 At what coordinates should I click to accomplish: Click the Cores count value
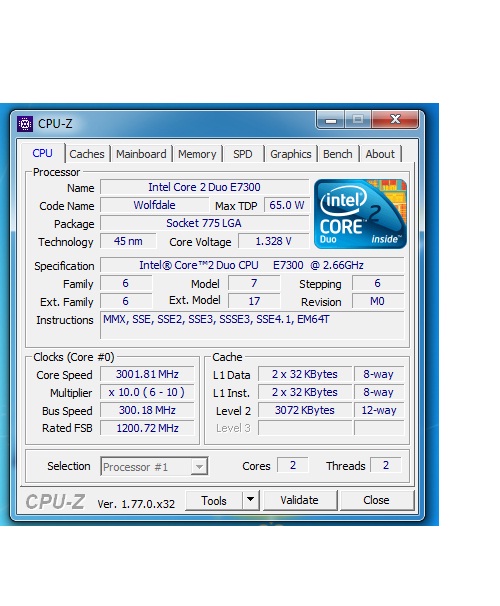293,465
